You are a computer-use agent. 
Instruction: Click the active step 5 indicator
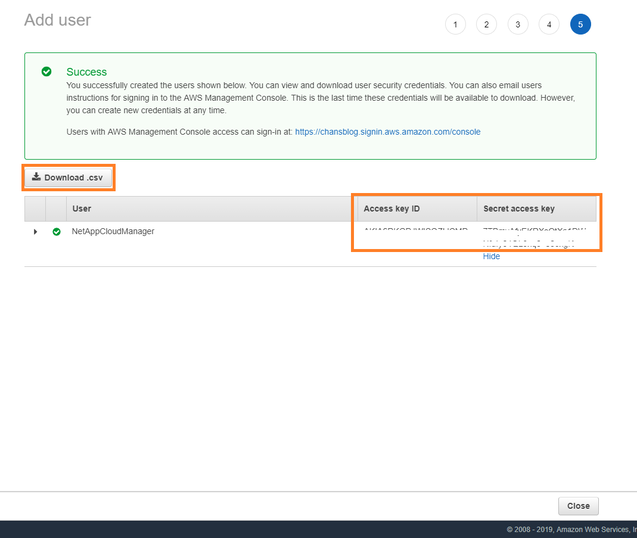[580, 24]
